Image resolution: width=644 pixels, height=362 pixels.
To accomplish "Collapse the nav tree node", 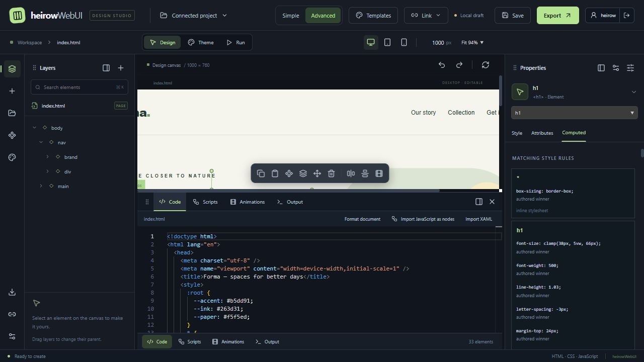I will pyautogui.click(x=41, y=142).
